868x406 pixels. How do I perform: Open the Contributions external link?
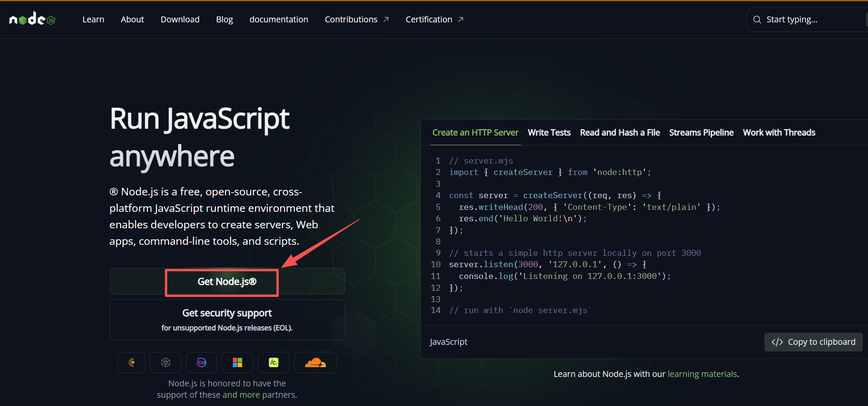(356, 20)
